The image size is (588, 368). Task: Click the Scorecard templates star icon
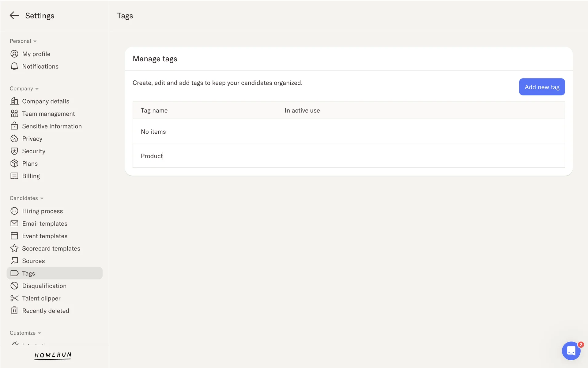14,248
